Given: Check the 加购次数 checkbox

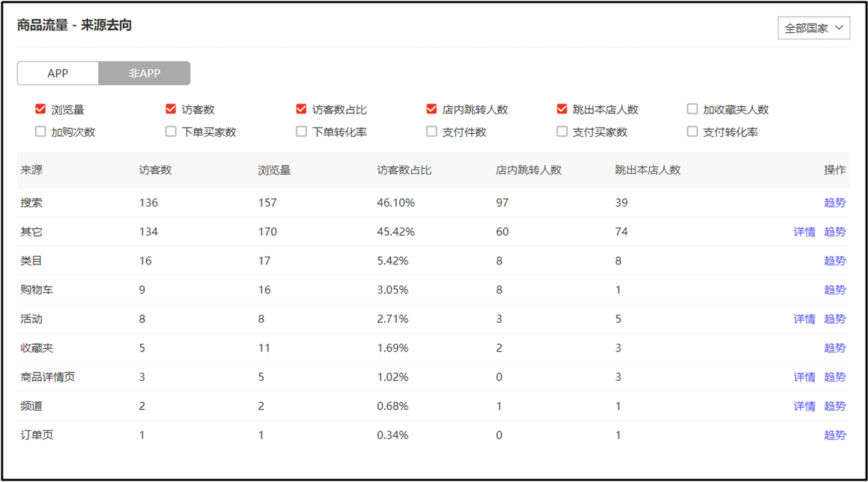Looking at the screenshot, I should (x=40, y=131).
